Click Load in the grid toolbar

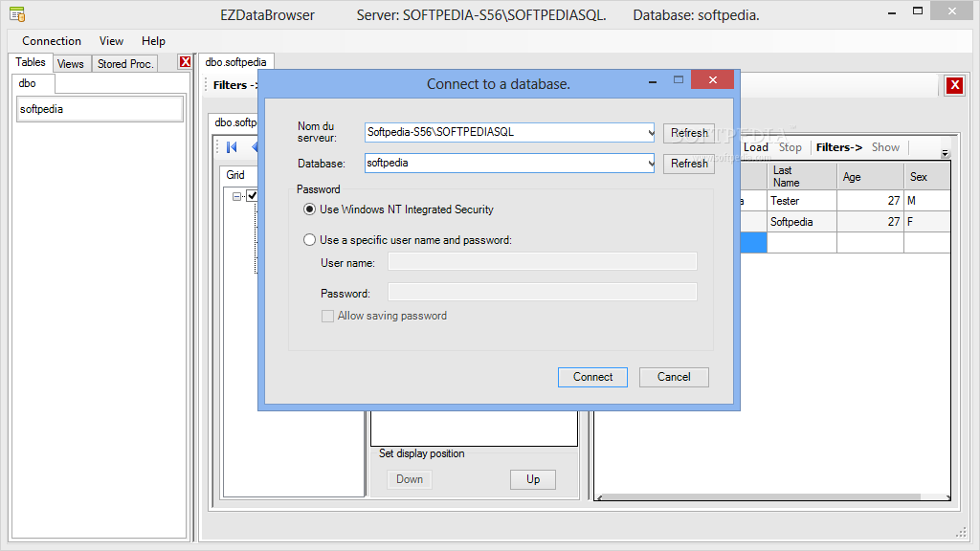[x=756, y=147]
